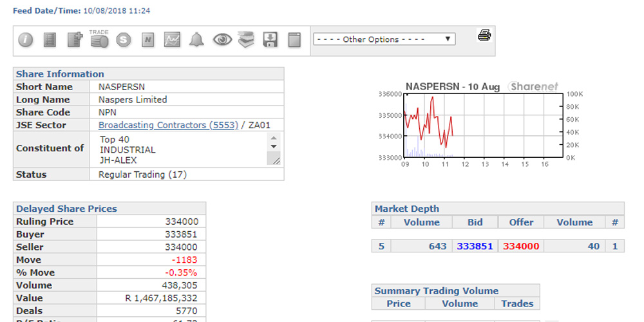Print the page using printer icon
The height and width of the screenshot is (322, 644).
click(484, 35)
